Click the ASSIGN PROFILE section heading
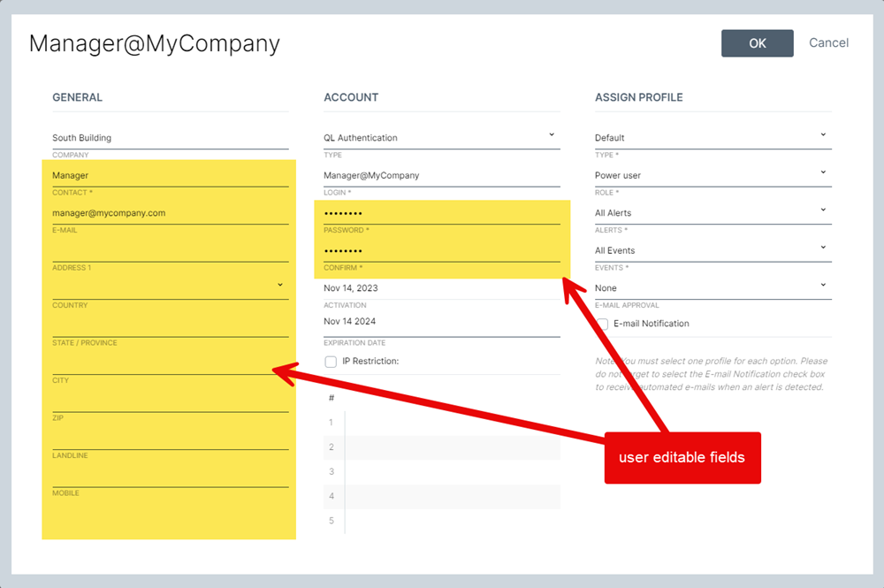Viewport: 884px width, 588px height. (639, 97)
